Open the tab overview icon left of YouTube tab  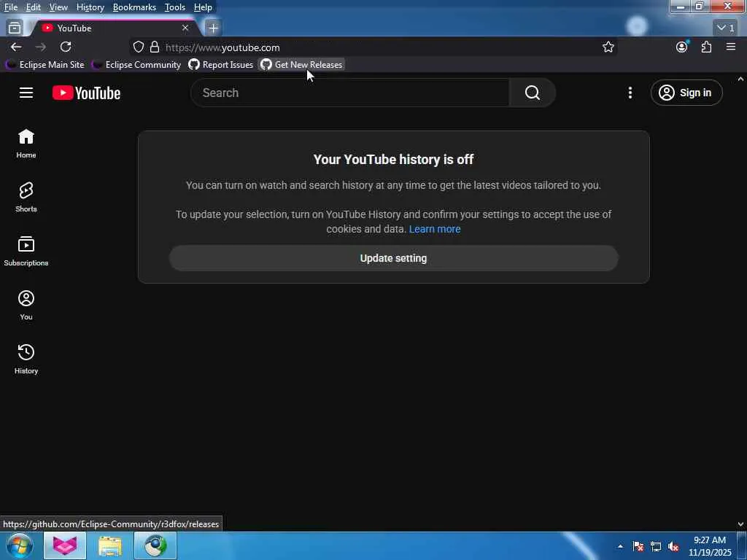point(15,28)
